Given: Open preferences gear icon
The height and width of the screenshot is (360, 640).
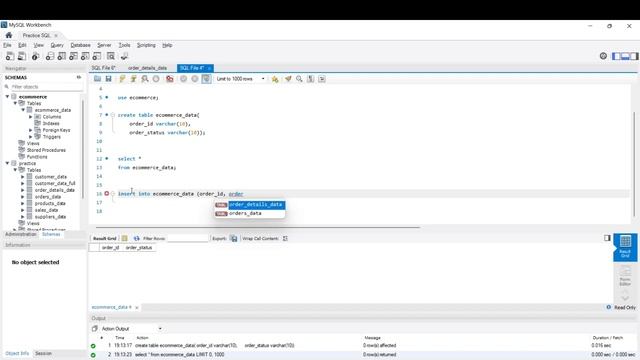Looking at the screenshot, I should 603,56.
